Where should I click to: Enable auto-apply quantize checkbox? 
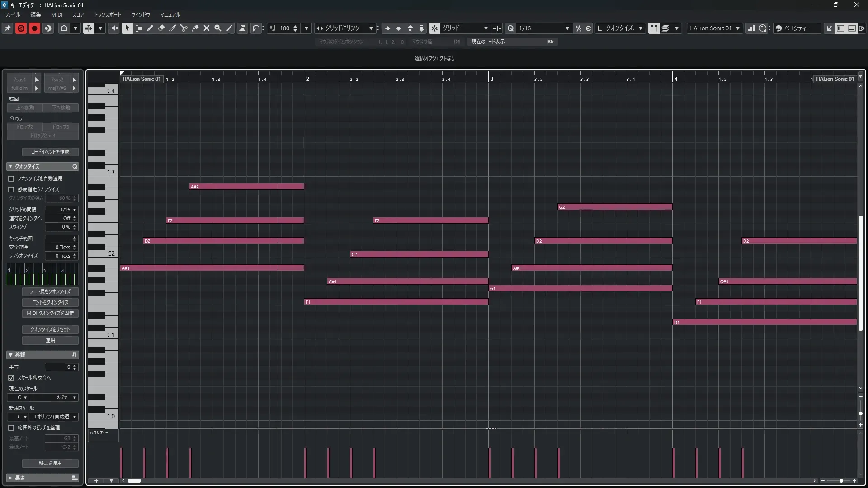(x=11, y=178)
